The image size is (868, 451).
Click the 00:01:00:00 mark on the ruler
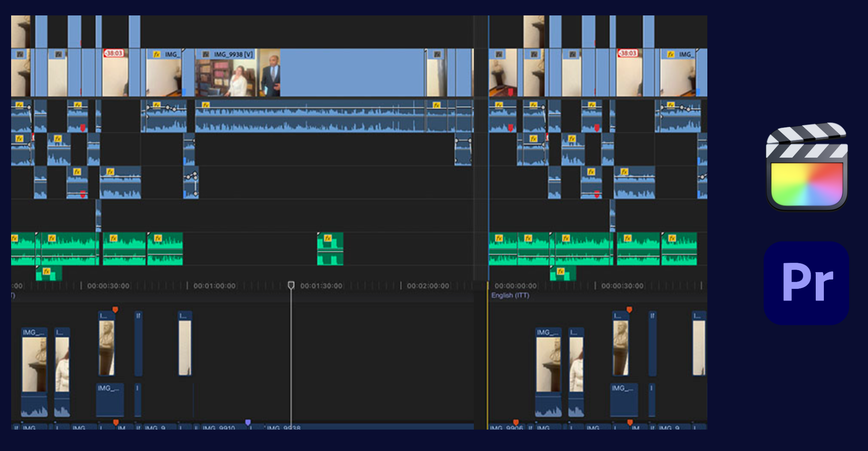(x=214, y=286)
